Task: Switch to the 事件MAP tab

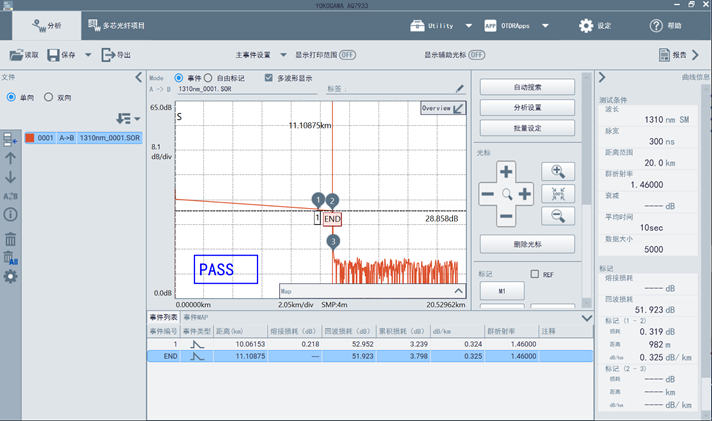Action: (197, 317)
